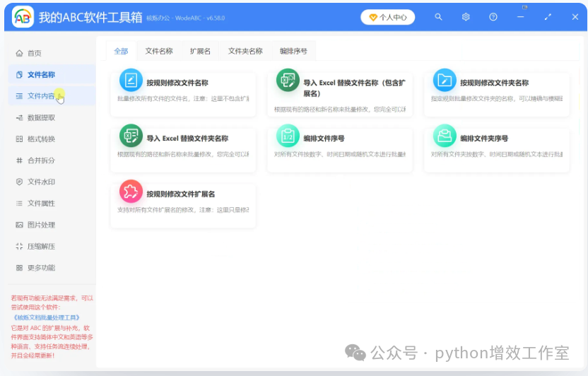Image resolution: width=588 pixels, height=376 pixels.
Task: Select 更多功能 in sidebar
Action: click(x=52, y=268)
